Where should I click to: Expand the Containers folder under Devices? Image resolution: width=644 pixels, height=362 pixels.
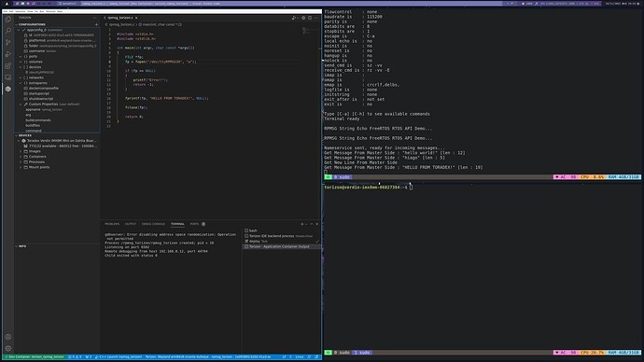pyautogui.click(x=21, y=157)
